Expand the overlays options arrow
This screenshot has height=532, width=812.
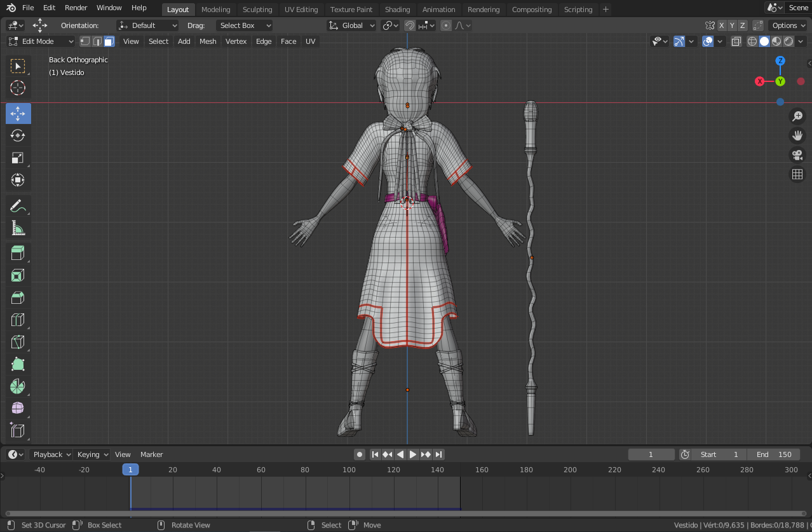[721, 41]
